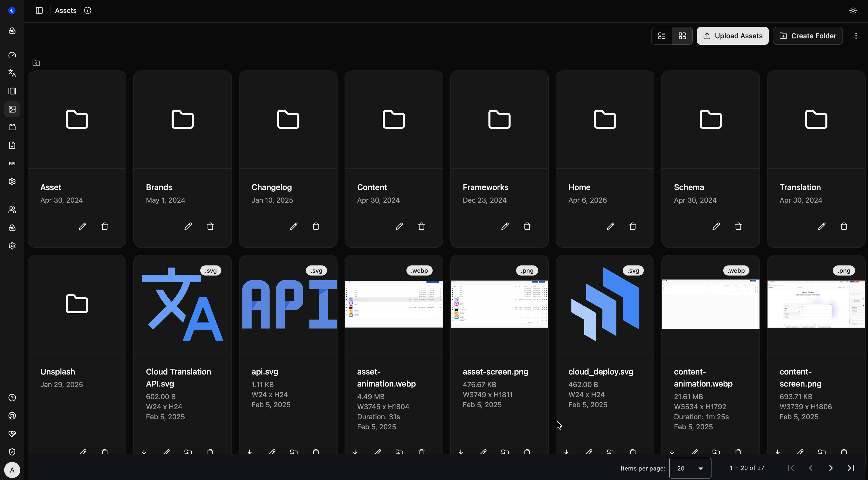The width and height of the screenshot is (868, 480).
Task: Open the content-screen.png thumbnail
Action: coord(816,304)
